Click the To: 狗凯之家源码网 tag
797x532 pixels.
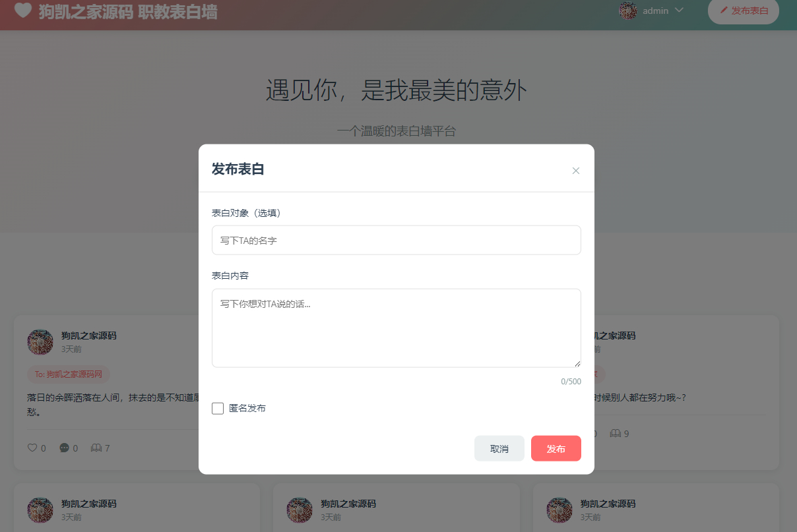point(69,374)
